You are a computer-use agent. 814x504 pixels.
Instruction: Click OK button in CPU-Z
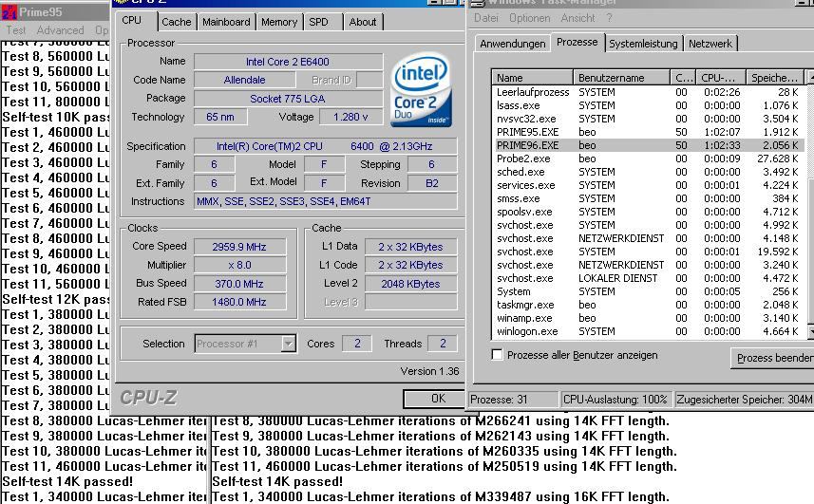click(x=434, y=399)
